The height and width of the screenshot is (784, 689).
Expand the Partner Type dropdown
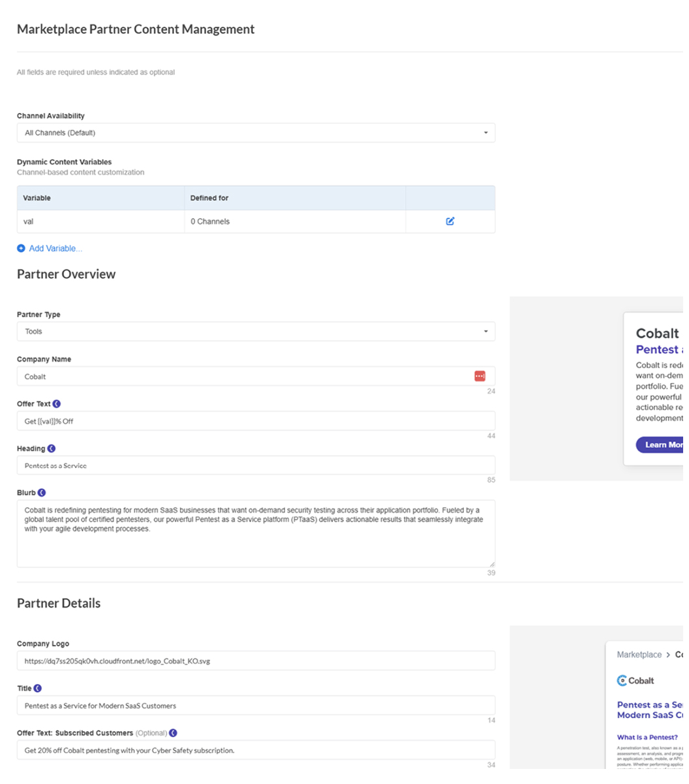pos(256,332)
